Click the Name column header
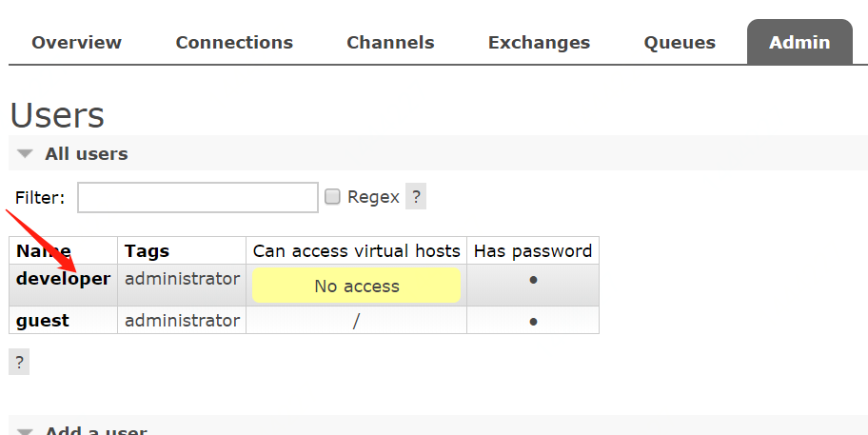868x435 pixels. click(44, 251)
